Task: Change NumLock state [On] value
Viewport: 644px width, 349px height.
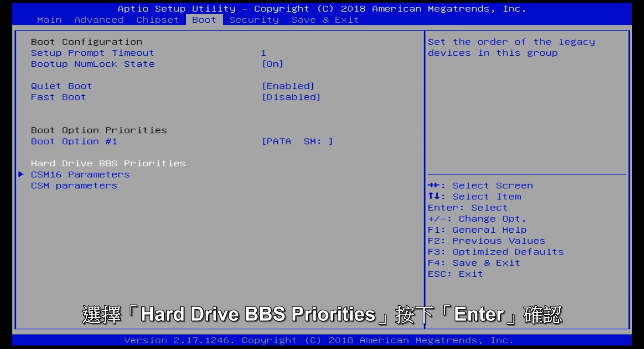Action: [x=273, y=64]
